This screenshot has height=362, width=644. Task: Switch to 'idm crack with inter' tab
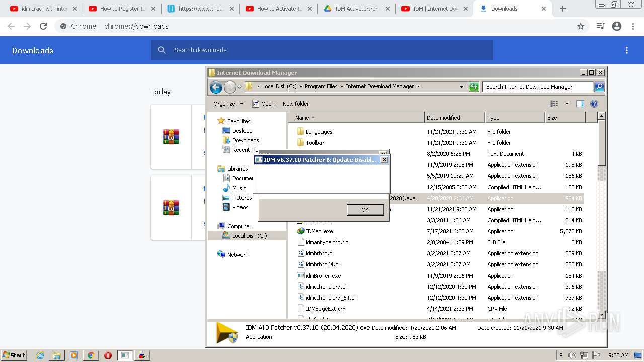(x=44, y=9)
